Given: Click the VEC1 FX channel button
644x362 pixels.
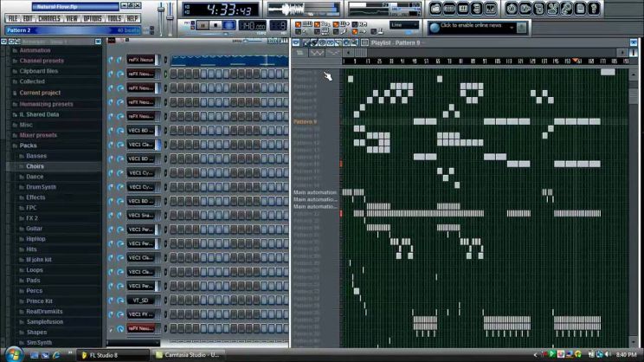Looking at the screenshot, I should 141,314.
